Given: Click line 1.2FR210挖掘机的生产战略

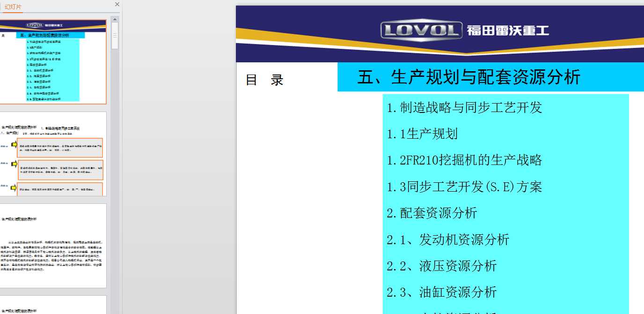Looking at the screenshot, I should (x=464, y=160).
